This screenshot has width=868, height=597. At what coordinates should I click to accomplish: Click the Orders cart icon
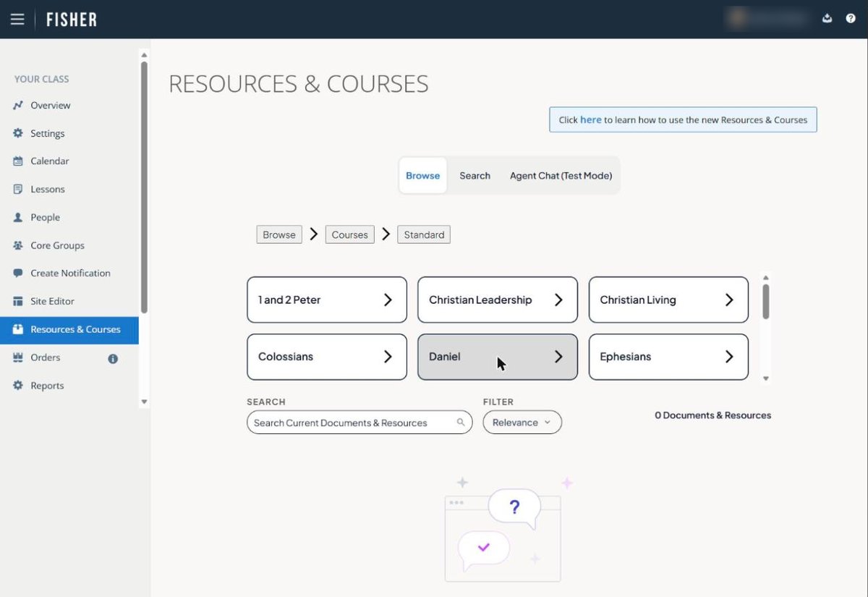point(18,357)
